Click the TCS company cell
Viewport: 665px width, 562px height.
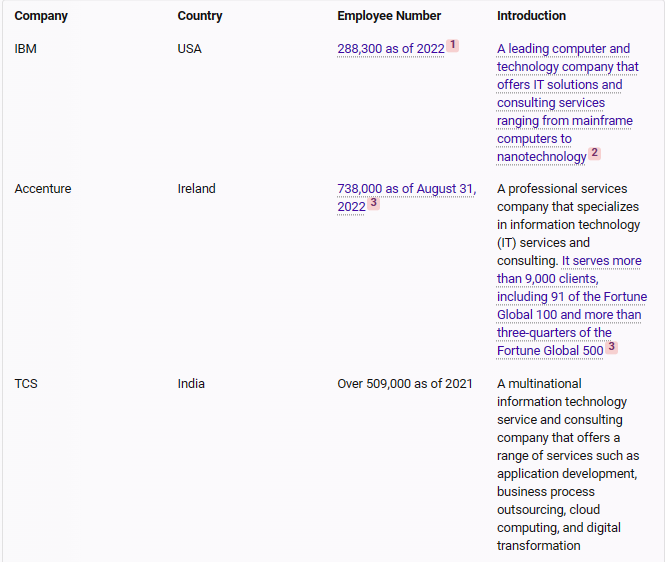tap(26, 384)
